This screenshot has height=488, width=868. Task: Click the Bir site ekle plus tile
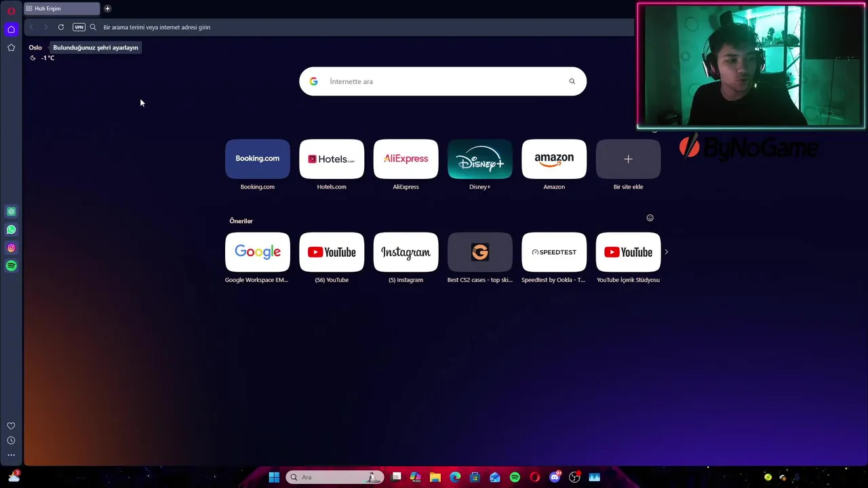628,159
